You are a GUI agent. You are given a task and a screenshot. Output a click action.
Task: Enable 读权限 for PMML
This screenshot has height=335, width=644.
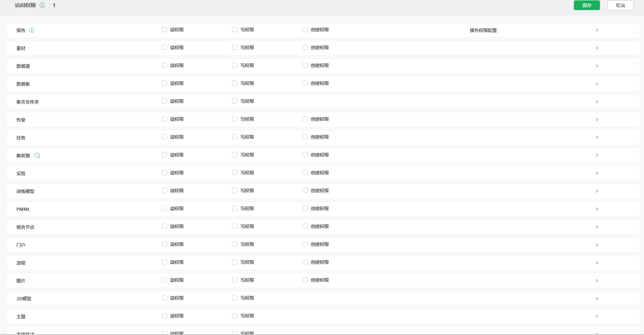pyautogui.click(x=165, y=208)
